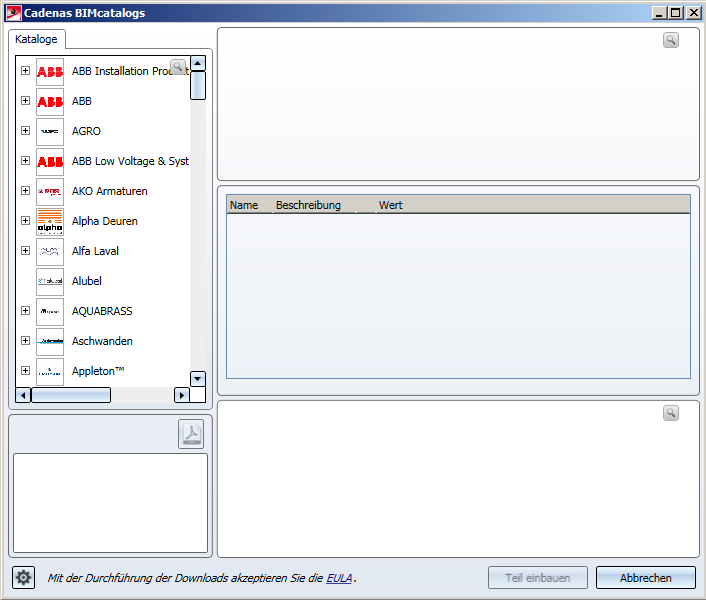This screenshot has height=600, width=706.
Task: Click the Abbrechen button
Action: coord(646,578)
